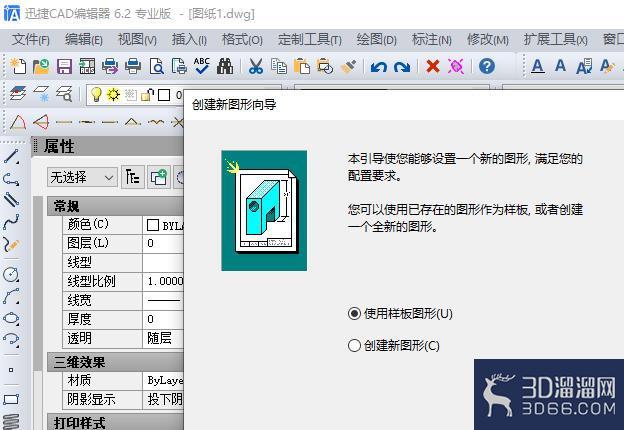The height and width of the screenshot is (430, 624).
Task: Use the match properties brush
Action: [348, 66]
